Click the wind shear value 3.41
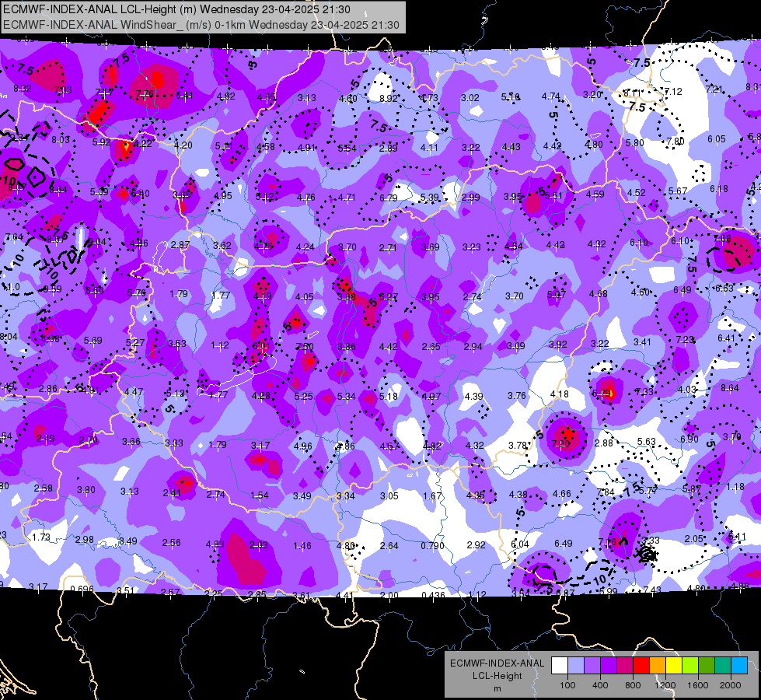Screen dimensions: 761x700 pos(643,341)
